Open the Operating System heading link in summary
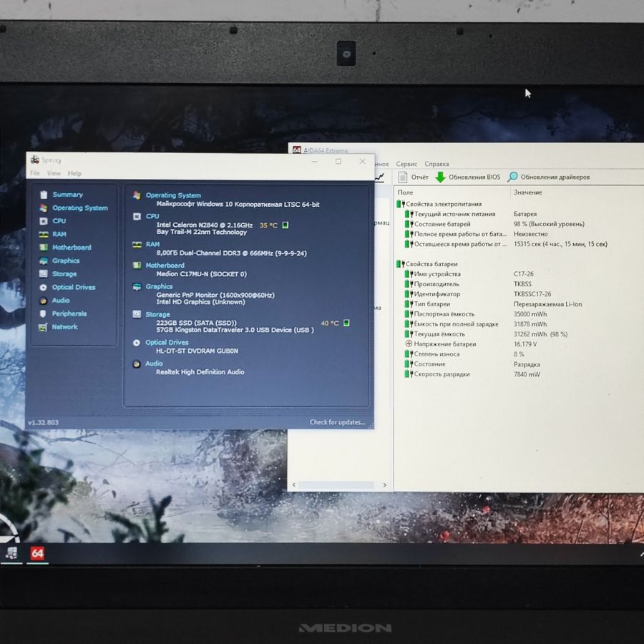This screenshot has width=644, height=644. pos(173,195)
